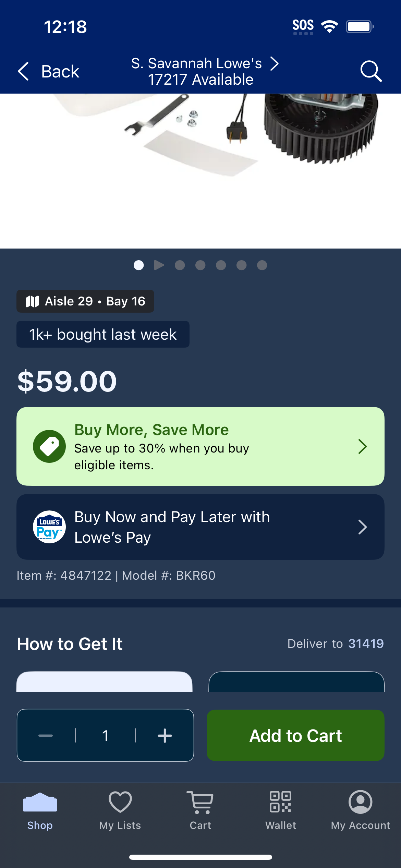The width and height of the screenshot is (401, 868).
Task: Switch to the Shop tab
Action: [x=40, y=810]
